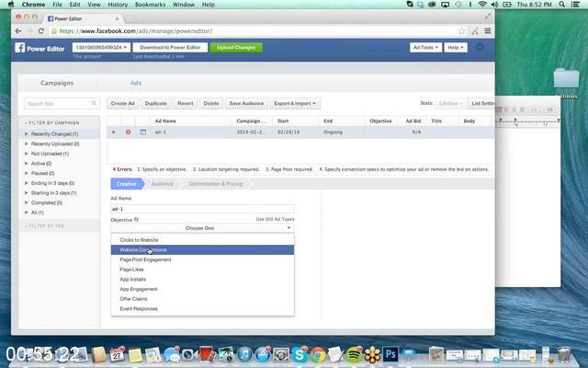Image resolution: width=588 pixels, height=368 pixels.
Task: Open the App Store icon in the dock
Action: click(x=263, y=354)
